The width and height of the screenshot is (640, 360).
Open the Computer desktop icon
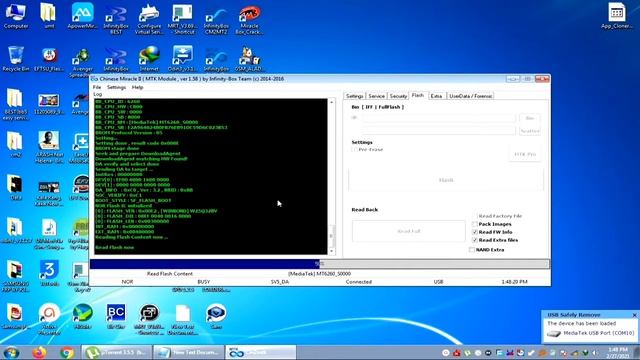tap(16, 16)
